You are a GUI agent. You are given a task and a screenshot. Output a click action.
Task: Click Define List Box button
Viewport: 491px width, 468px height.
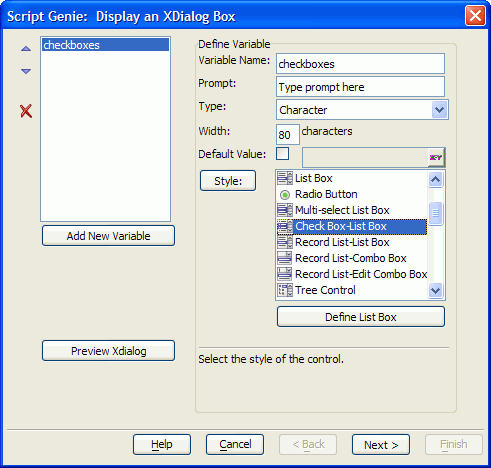point(361,317)
